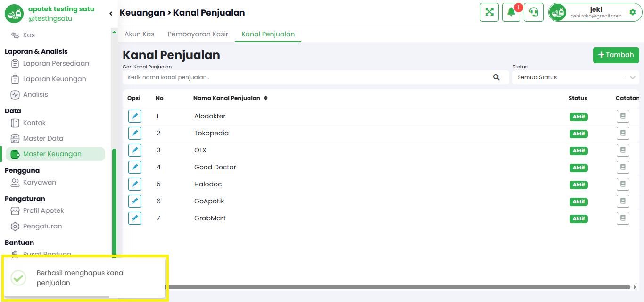Collapse the sidebar with the chevron

click(111, 14)
